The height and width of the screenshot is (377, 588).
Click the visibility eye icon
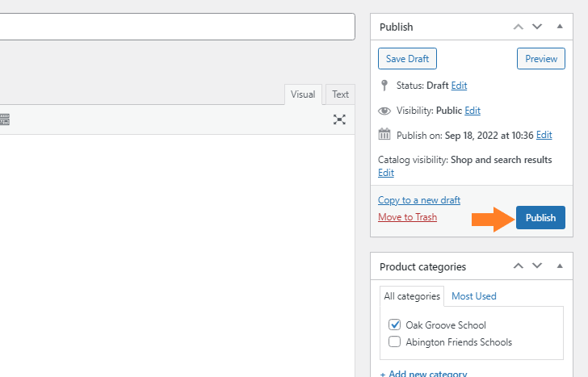pyautogui.click(x=384, y=111)
